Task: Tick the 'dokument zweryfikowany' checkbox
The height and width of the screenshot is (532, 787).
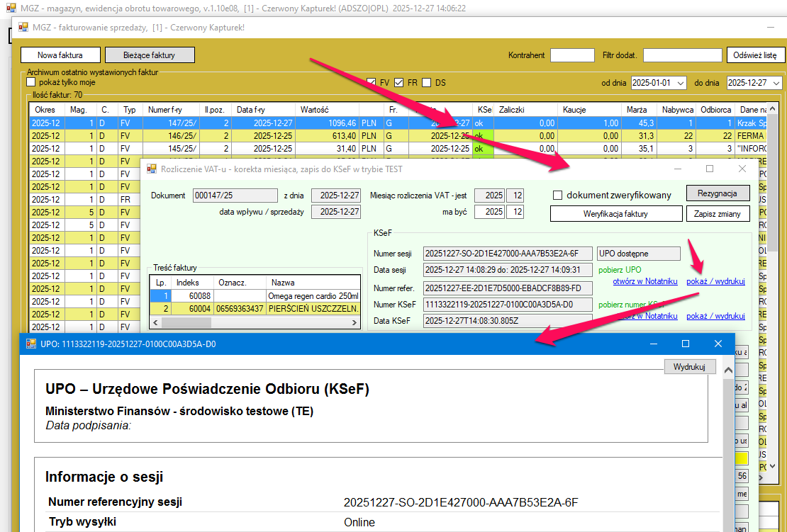Action: pyautogui.click(x=557, y=195)
